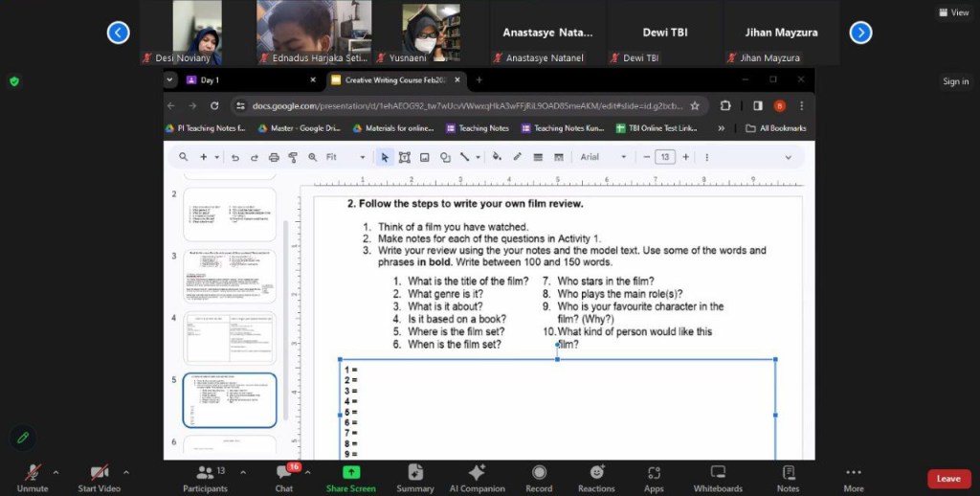
Task: Open the Fit zoom level dropdown
Action: [345, 157]
